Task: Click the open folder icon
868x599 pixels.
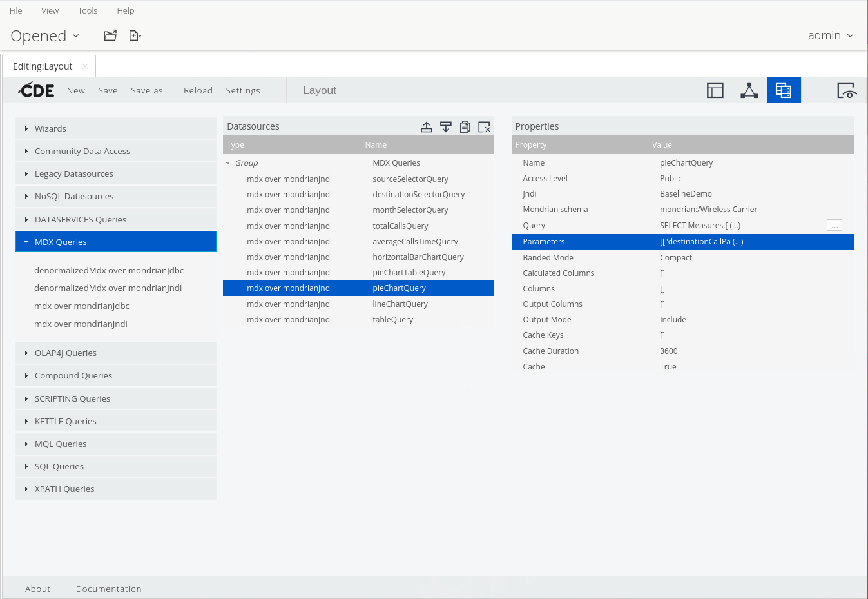Action: pyautogui.click(x=110, y=35)
